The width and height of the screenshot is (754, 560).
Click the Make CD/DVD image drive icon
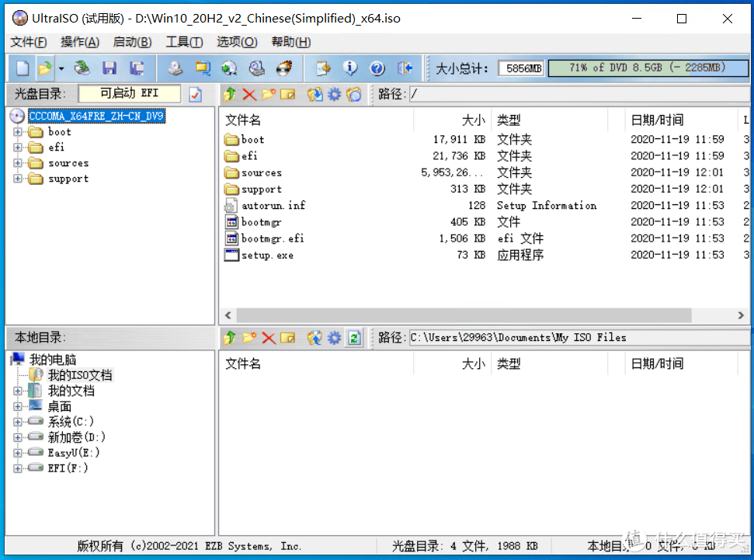pyautogui.click(x=175, y=68)
